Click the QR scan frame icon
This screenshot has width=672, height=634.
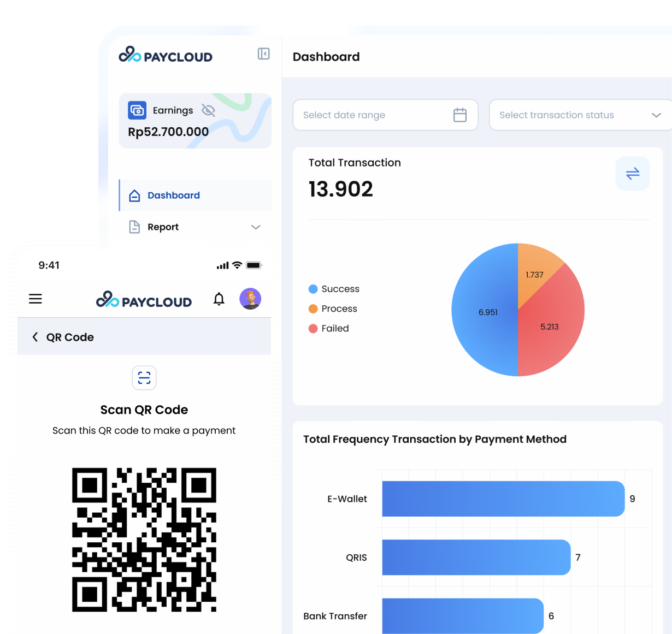pos(144,378)
